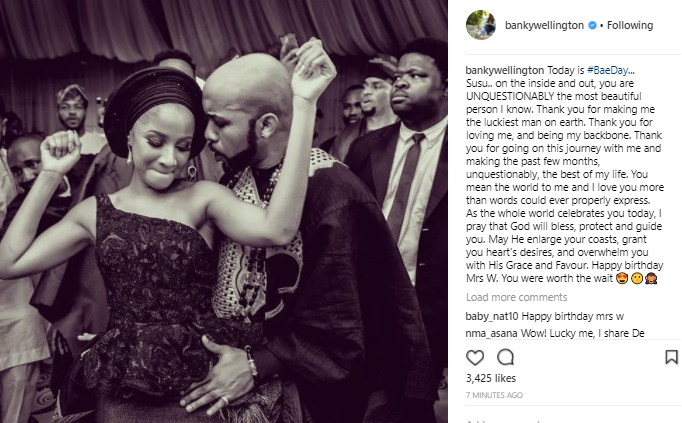This screenshot has width=682, height=423.
Task: Expand Load more comments
Action: pos(516,297)
